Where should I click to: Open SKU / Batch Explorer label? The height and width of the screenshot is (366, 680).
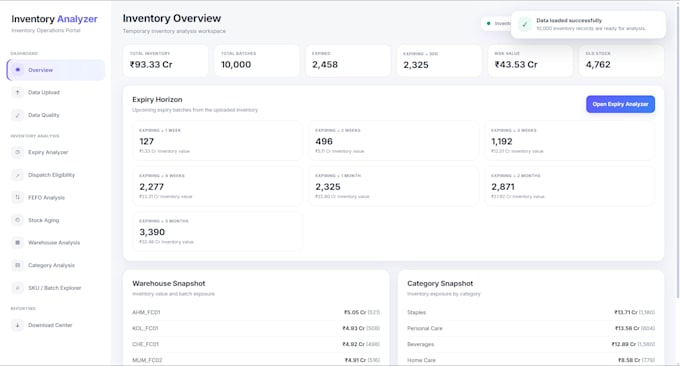pos(55,288)
